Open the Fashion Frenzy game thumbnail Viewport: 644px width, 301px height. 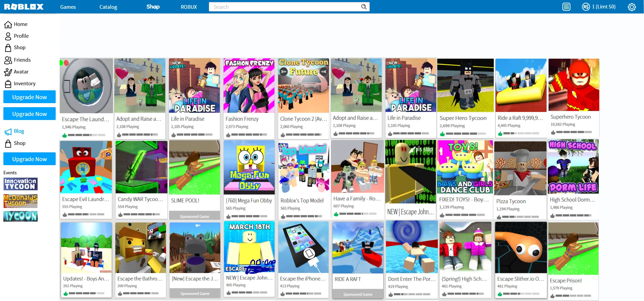[249, 86]
